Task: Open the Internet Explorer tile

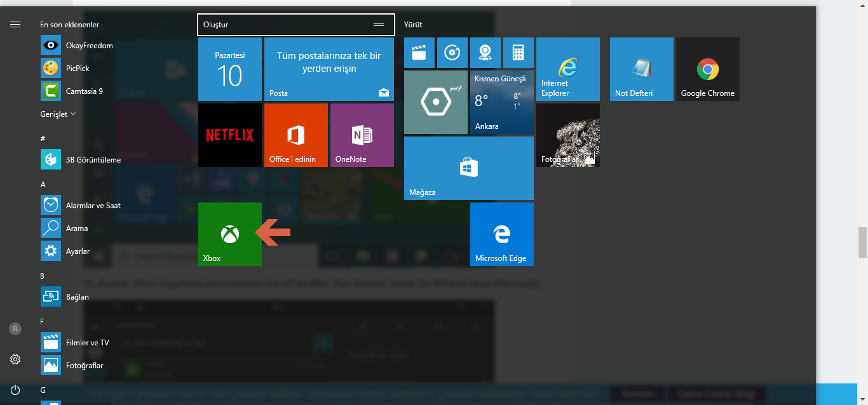Action: 567,69
